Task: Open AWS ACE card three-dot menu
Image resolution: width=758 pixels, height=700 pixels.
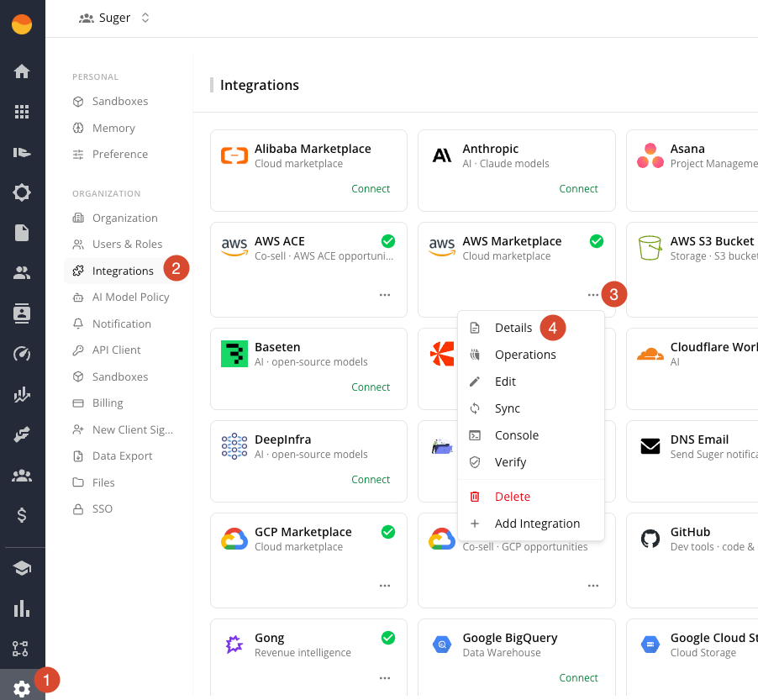Action: 385,295
